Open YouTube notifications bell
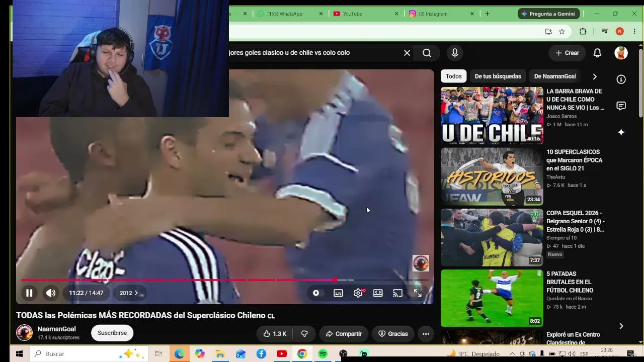Image resolution: width=644 pixels, height=362 pixels. pos(597,53)
